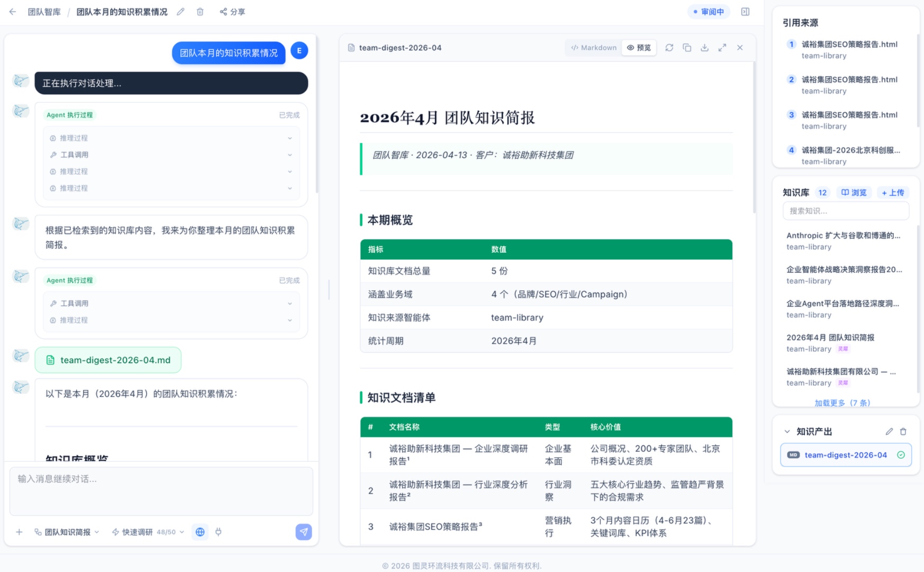Refresh the team-digest document
The width and height of the screenshot is (924, 572).
click(x=670, y=48)
